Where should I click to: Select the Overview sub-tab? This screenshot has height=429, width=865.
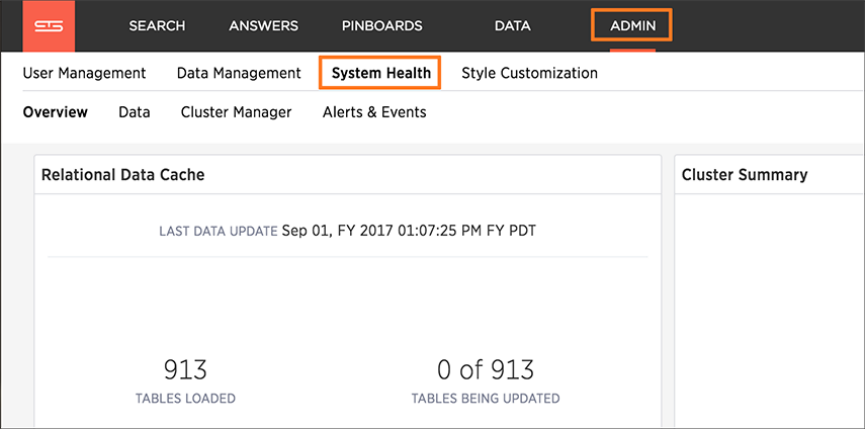click(55, 112)
